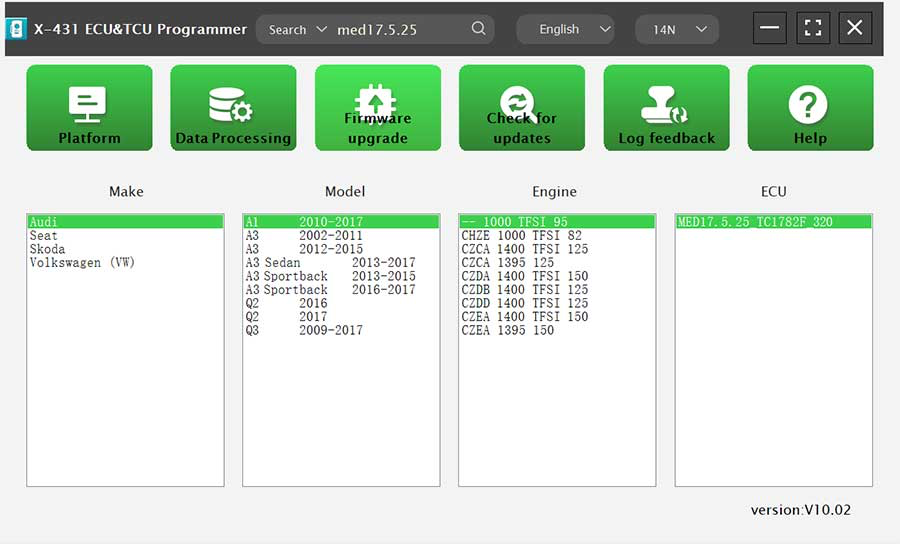This screenshot has width=900, height=544.
Task: Select the CZDA 1400 TFSI 150 engine
Action: [524, 276]
